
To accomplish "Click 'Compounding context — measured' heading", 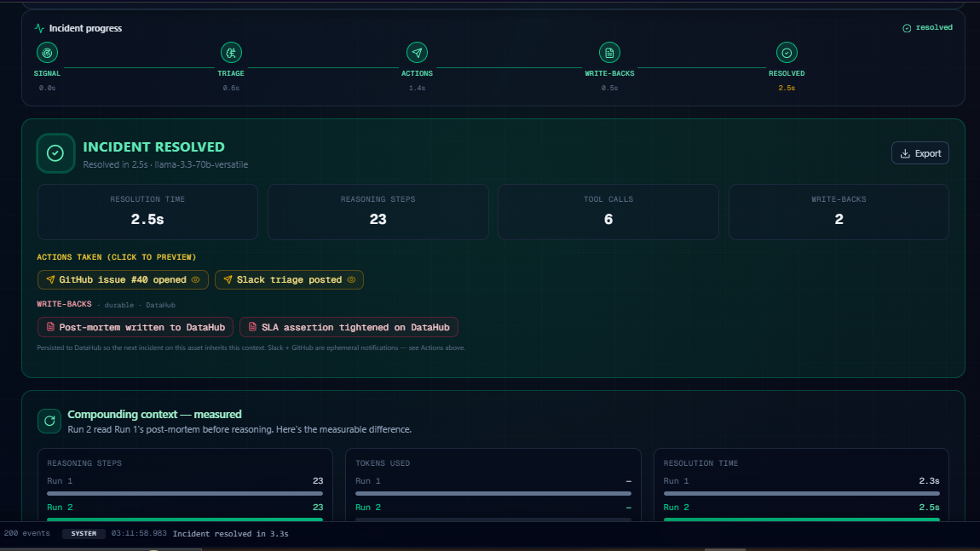I will pos(154,414).
